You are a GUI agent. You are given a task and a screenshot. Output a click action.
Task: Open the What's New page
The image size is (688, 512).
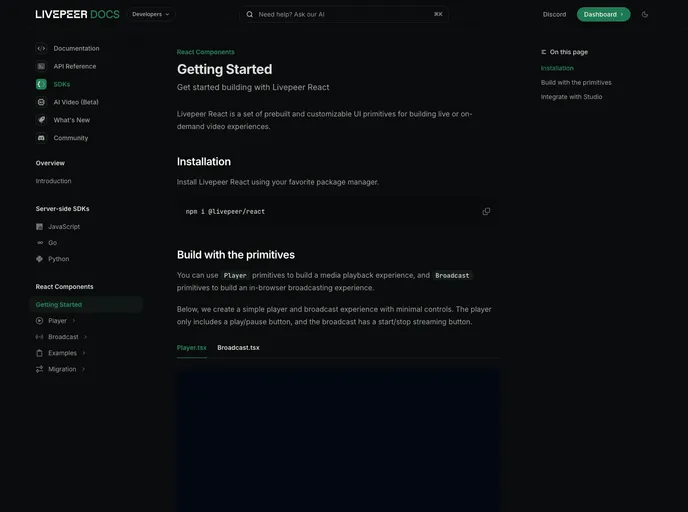(x=72, y=120)
